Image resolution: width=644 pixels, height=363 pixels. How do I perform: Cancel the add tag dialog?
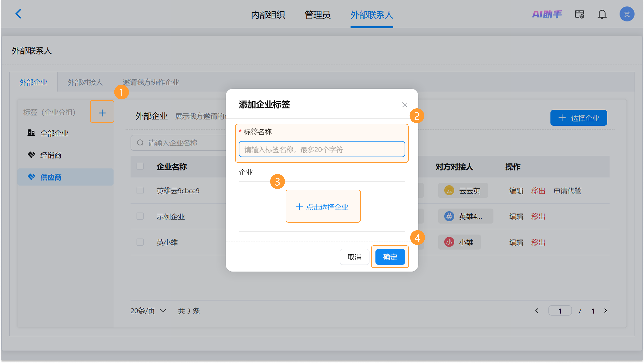[354, 257]
